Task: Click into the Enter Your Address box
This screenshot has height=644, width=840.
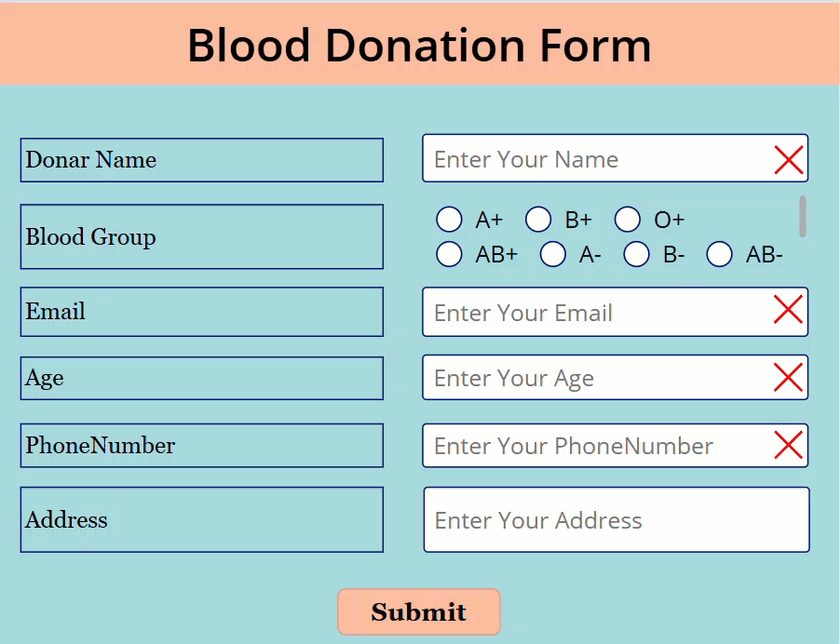Action: [616, 519]
